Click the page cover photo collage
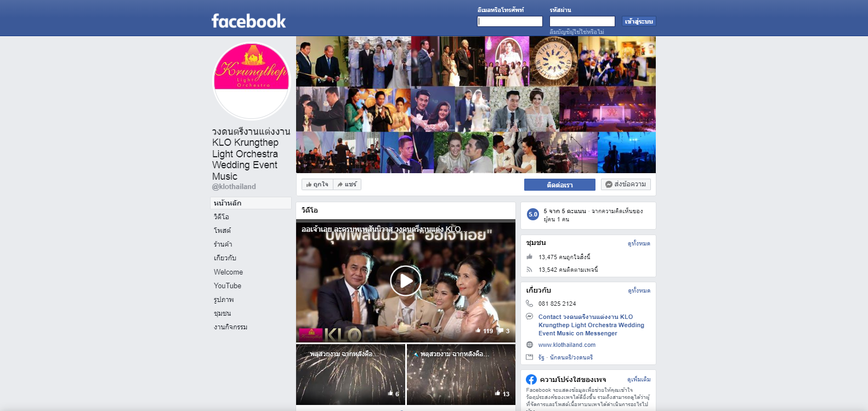The height and width of the screenshot is (411, 868). point(476,105)
